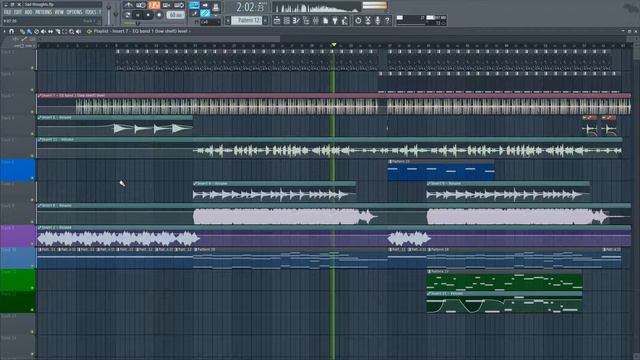The image size is (640, 360).
Task: Open clip menu of Pattern 13 clip
Action: 390,162
